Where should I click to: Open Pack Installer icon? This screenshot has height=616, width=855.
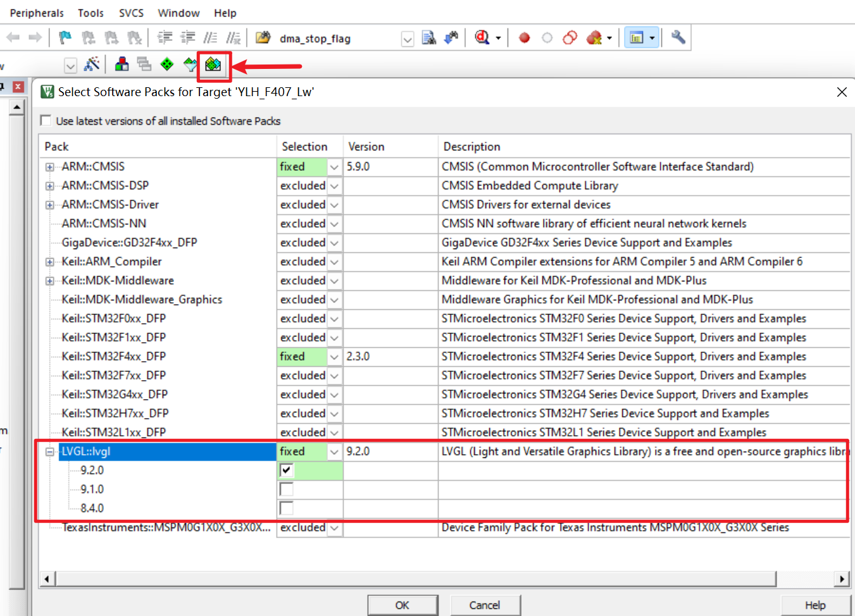coord(213,64)
